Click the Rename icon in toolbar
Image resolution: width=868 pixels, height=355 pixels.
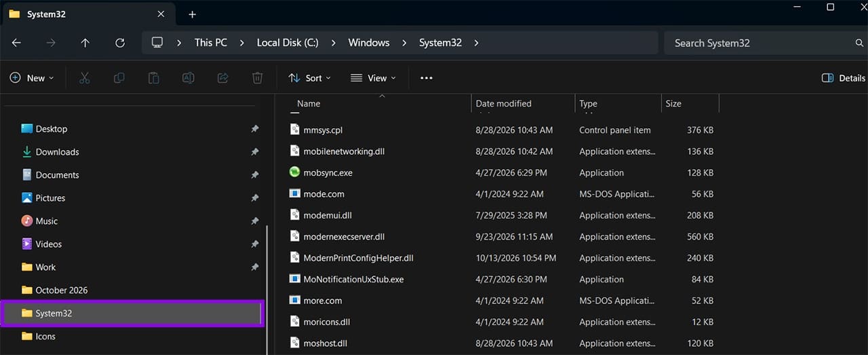click(189, 78)
